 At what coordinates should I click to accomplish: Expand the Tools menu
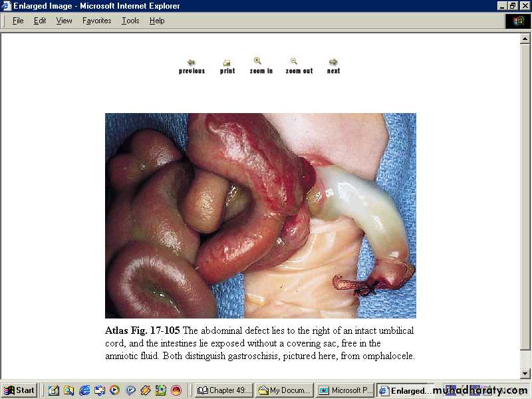[130, 21]
